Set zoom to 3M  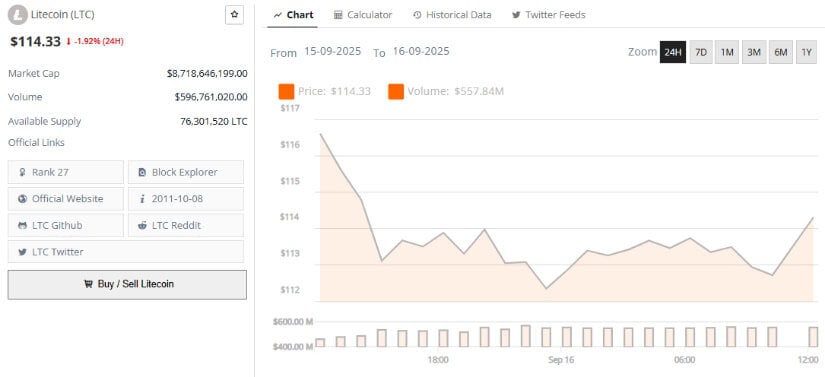(754, 52)
